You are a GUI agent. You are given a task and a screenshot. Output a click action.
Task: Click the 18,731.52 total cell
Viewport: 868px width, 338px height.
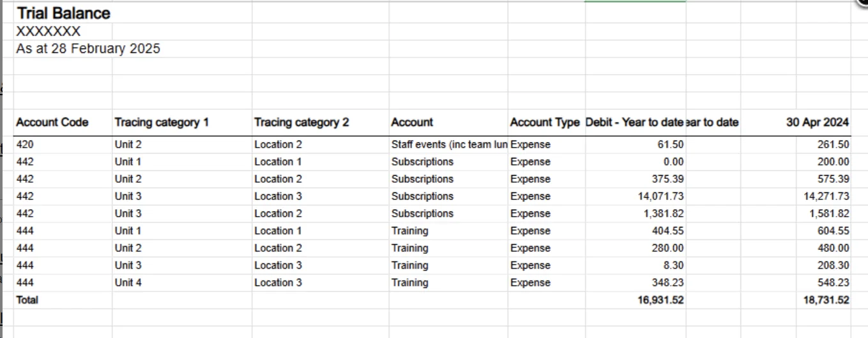click(x=826, y=300)
